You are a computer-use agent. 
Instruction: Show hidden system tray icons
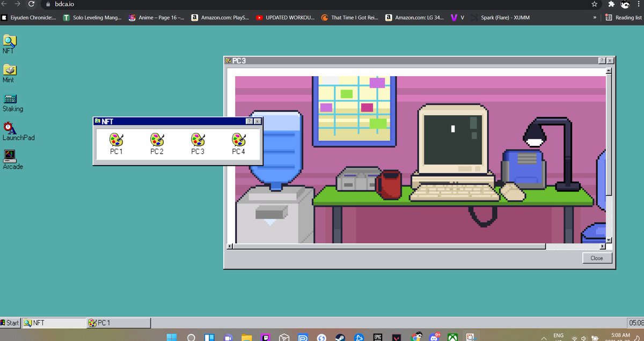coord(544,338)
